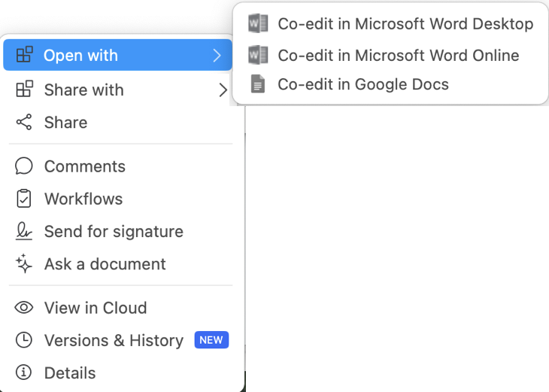Open the Send for signature option
549x392 pixels.
(x=117, y=231)
